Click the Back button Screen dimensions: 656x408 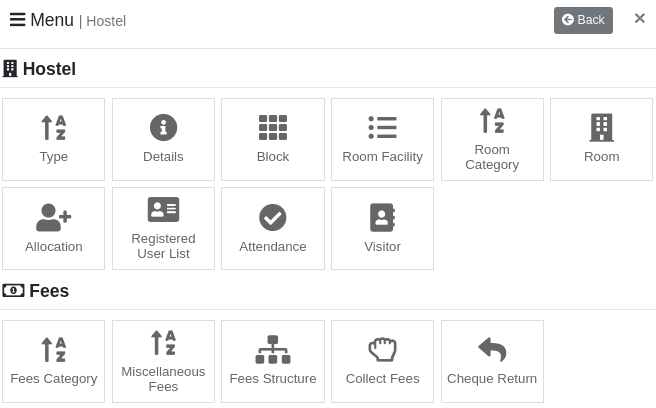click(583, 20)
